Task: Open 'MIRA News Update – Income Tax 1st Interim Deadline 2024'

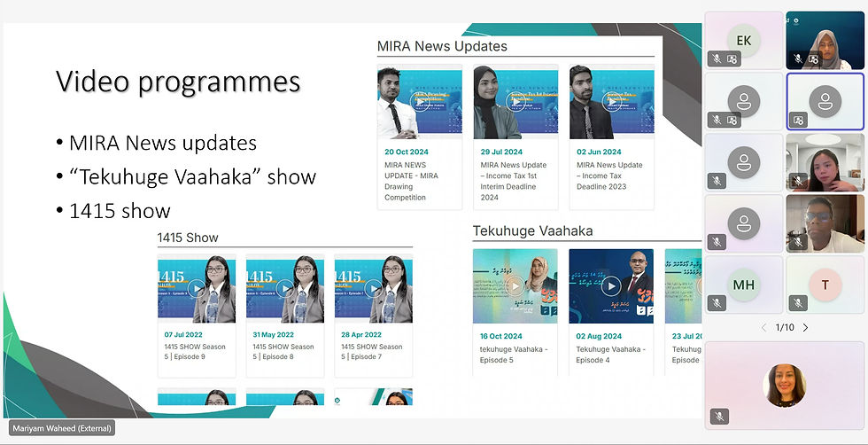Action: (513, 181)
